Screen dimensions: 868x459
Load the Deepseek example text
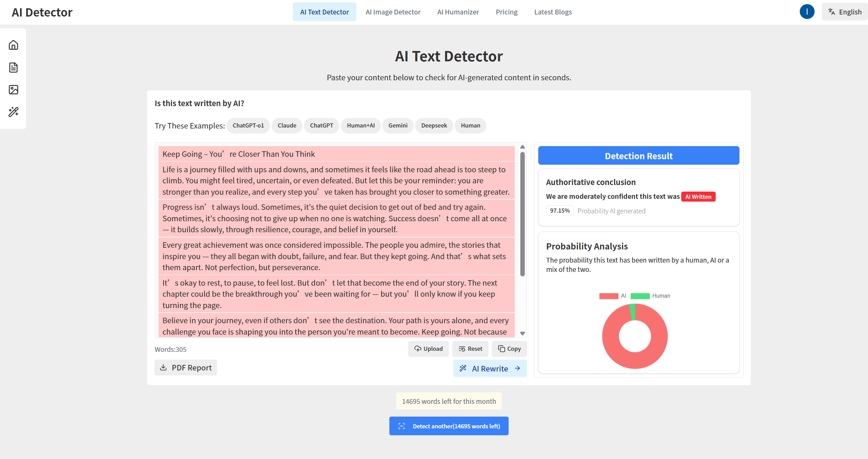pyautogui.click(x=434, y=125)
